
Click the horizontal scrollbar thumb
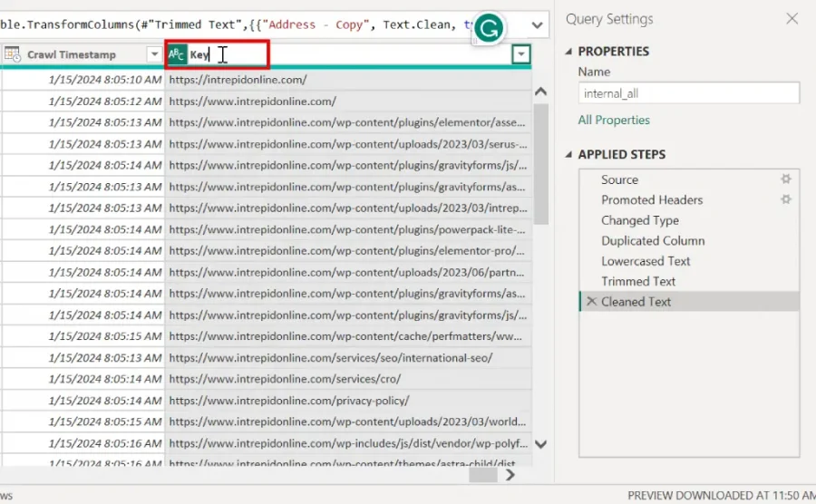pos(483,475)
